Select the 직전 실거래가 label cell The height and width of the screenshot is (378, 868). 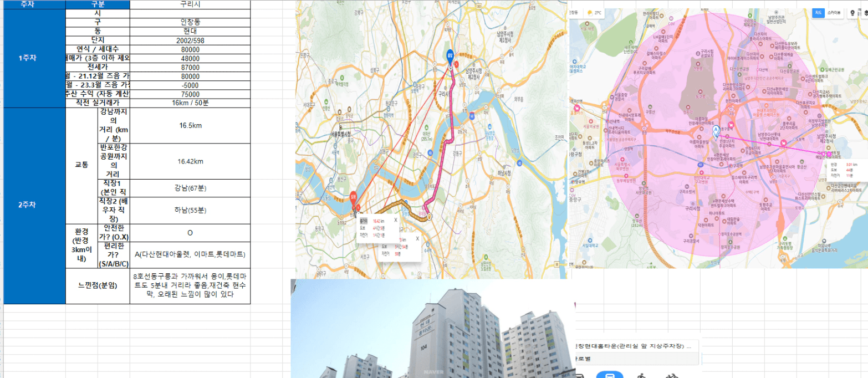click(x=98, y=103)
